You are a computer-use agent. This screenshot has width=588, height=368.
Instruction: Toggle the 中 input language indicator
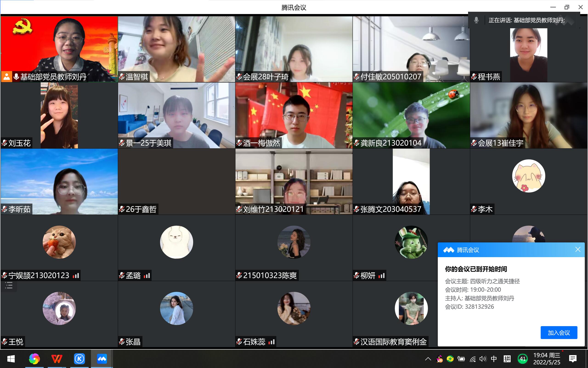click(x=494, y=359)
